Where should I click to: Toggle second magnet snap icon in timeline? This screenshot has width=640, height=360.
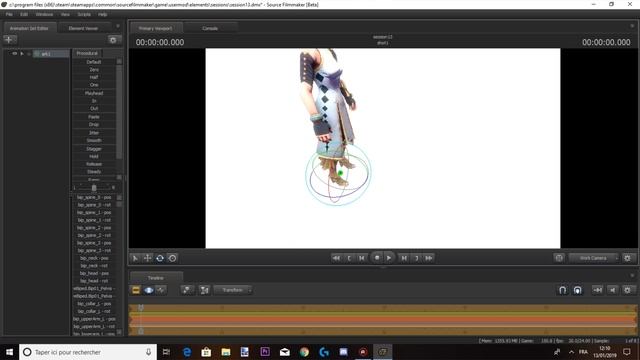pos(577,290)
